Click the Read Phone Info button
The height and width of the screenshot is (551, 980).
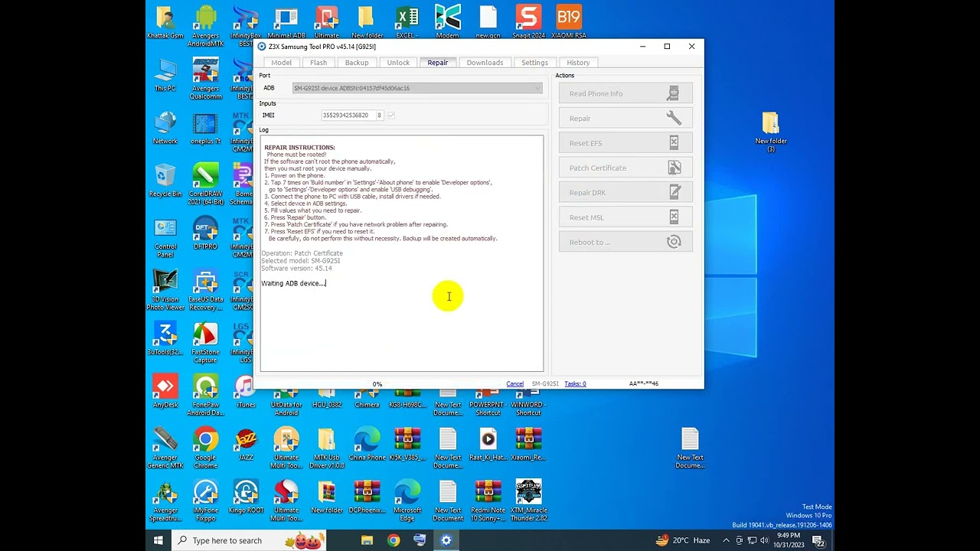[x=626, y=93]
